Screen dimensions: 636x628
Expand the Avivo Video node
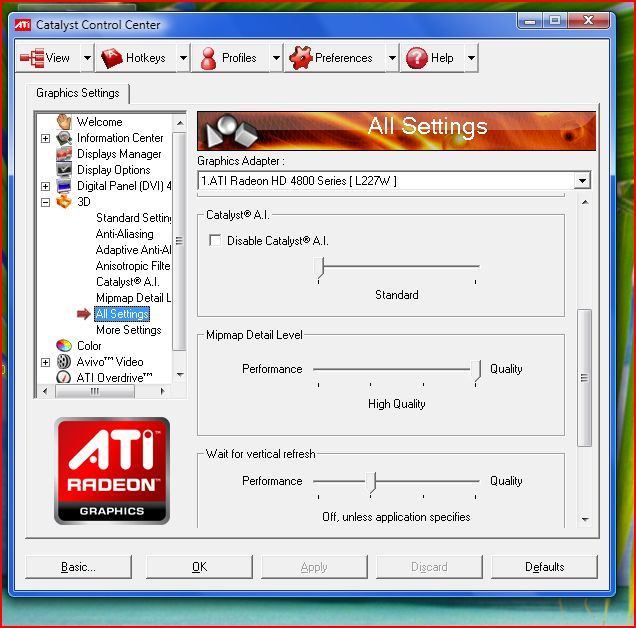[45, 362]
